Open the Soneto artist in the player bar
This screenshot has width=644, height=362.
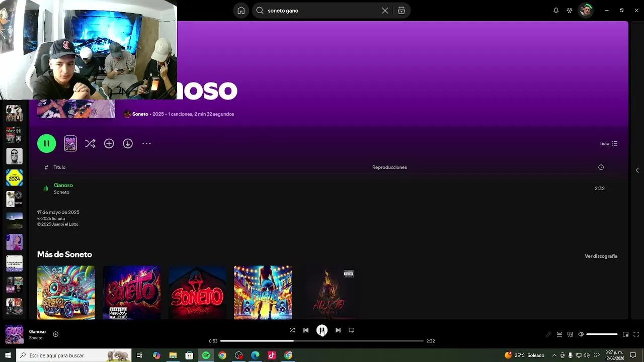pyautogui.click(x=36, y=338)
